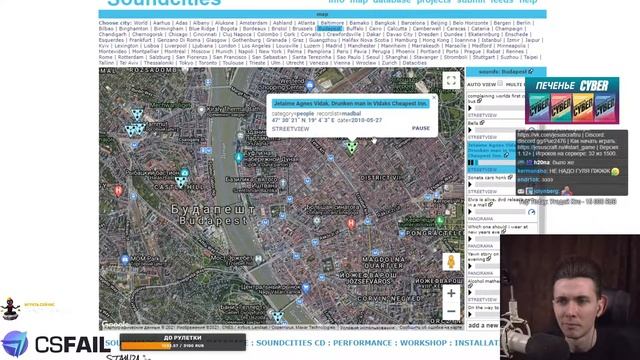Play the Yawn story sound
Screen dimensions: 640x360
(470, 266)
